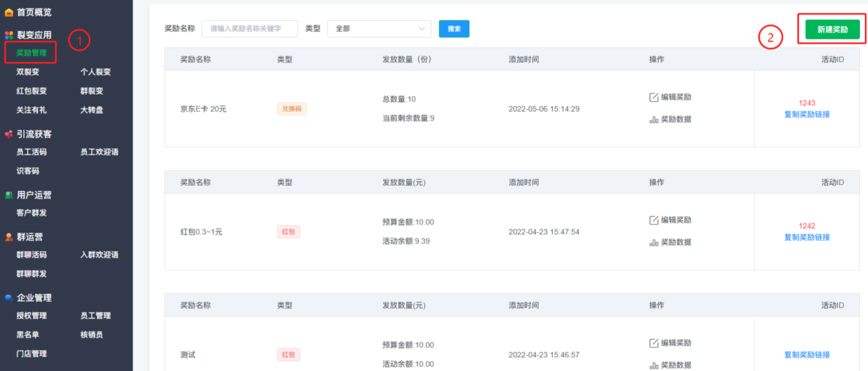Open 入群欢迎语 menu item
This screenshot has height=371, width=868.
(99, 255)
